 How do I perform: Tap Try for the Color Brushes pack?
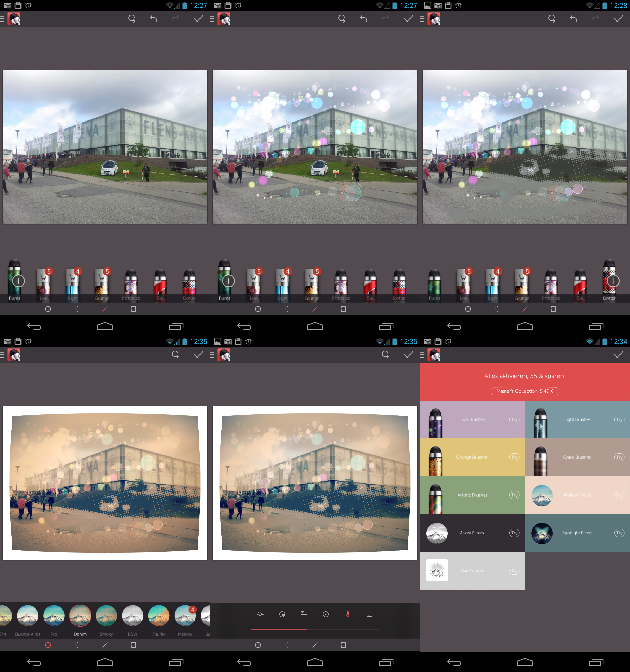click(619, 457)
